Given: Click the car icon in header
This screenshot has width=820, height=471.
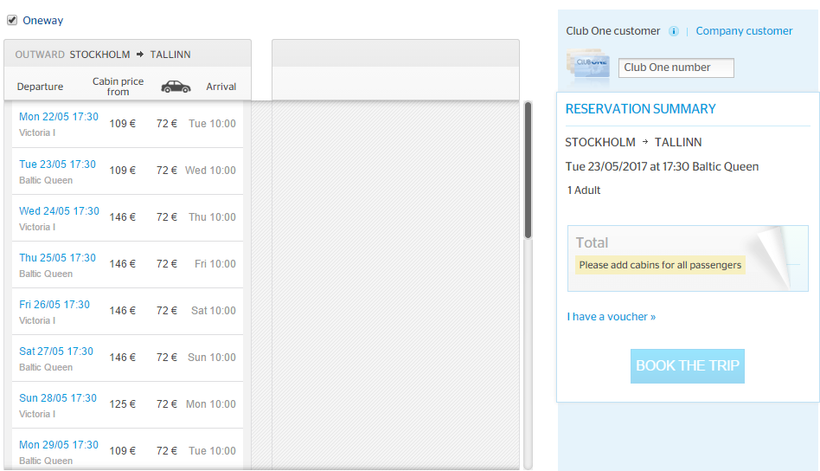Looking at the screenshot, I should [x=176, y=87].
